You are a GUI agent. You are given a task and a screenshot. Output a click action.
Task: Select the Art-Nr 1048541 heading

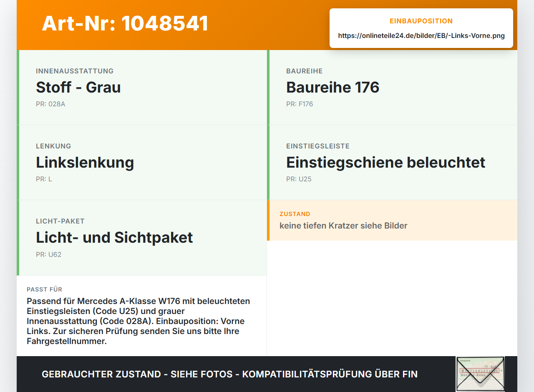pyautogui.click(x=125, y=23)
